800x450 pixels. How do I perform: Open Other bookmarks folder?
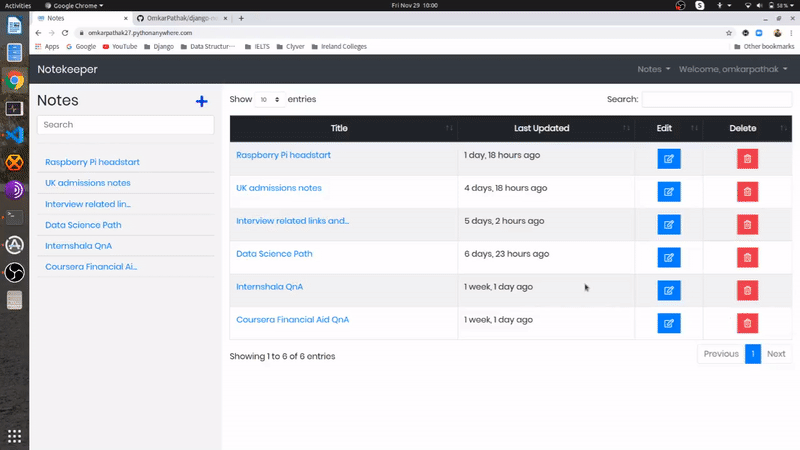[764, 46]
